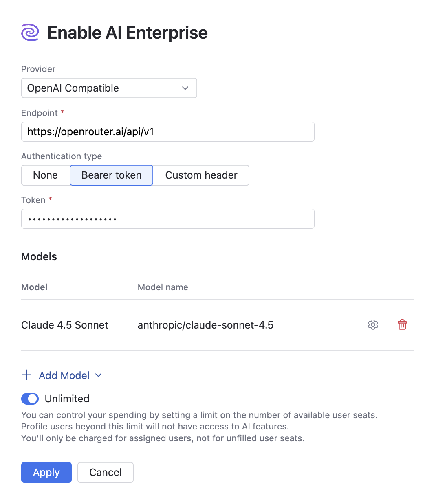The image size is (436, 504).
Task: Toggle the Unlimited switch off
Action: (30, 399)
